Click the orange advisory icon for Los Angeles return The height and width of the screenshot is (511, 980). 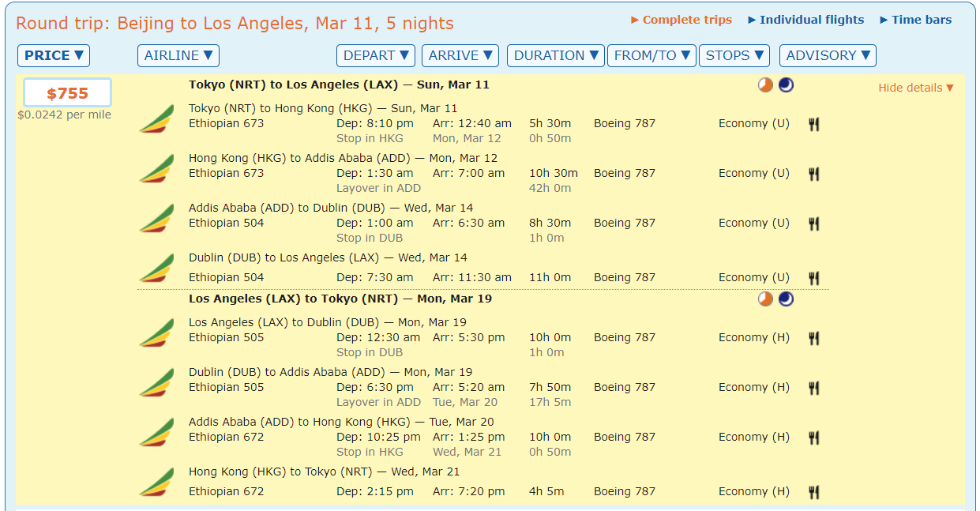point(765,299)
